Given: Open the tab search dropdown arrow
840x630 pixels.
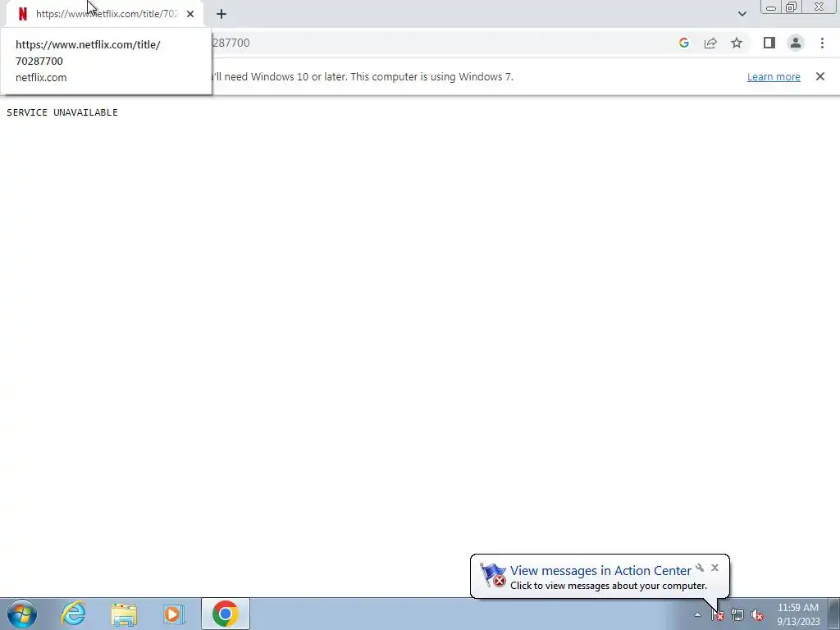Looking at the screenshot, I should point(742,14).
